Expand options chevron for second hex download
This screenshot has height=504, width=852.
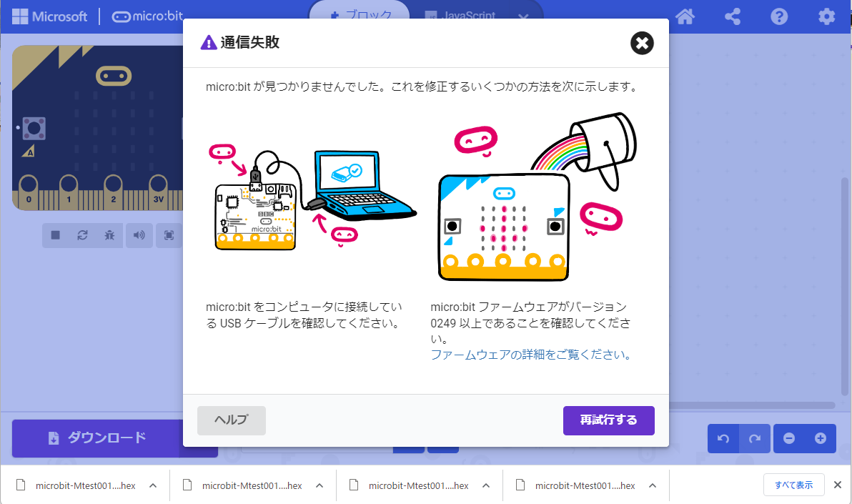[319, 485]
